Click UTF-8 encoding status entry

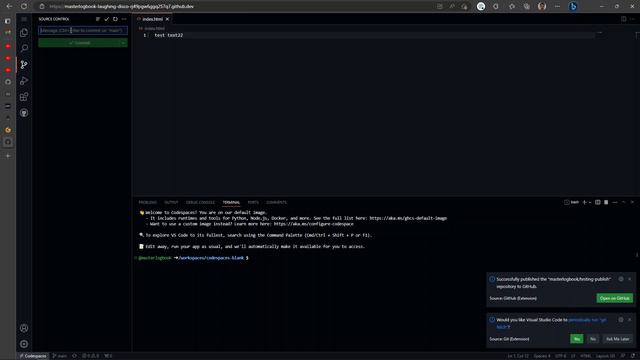tap(560, 356)
